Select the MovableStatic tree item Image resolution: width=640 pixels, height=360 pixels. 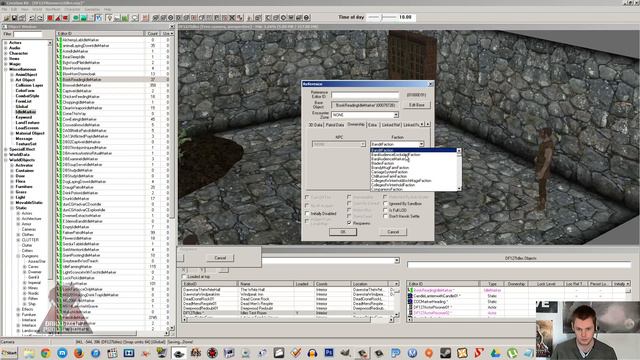click(29, 202)
